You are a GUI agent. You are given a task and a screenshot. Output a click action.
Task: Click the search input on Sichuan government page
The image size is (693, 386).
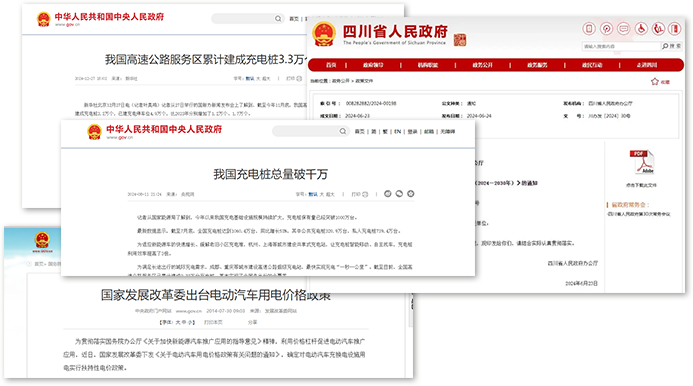(621, 46)
